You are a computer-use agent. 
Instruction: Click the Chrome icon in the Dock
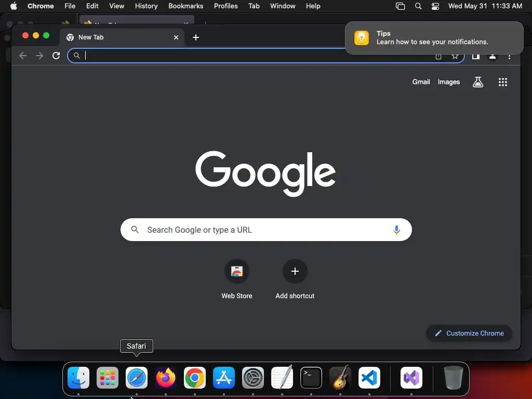(x=195, y=377)
